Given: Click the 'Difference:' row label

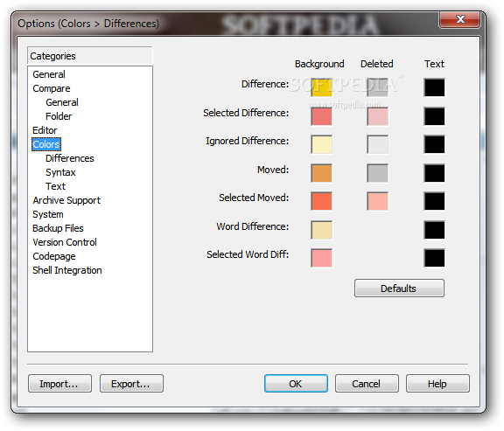Looking at the screenshot, I should click(x=265, y=84).
